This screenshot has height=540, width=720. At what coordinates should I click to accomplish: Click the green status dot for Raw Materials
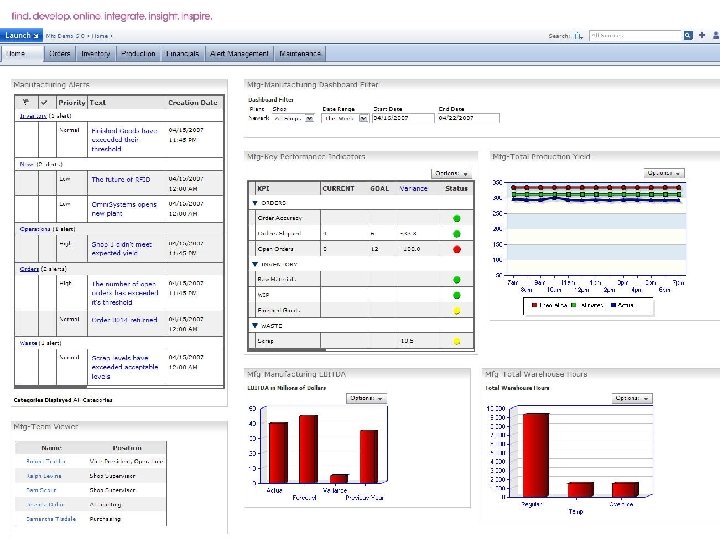pos(456,280)
